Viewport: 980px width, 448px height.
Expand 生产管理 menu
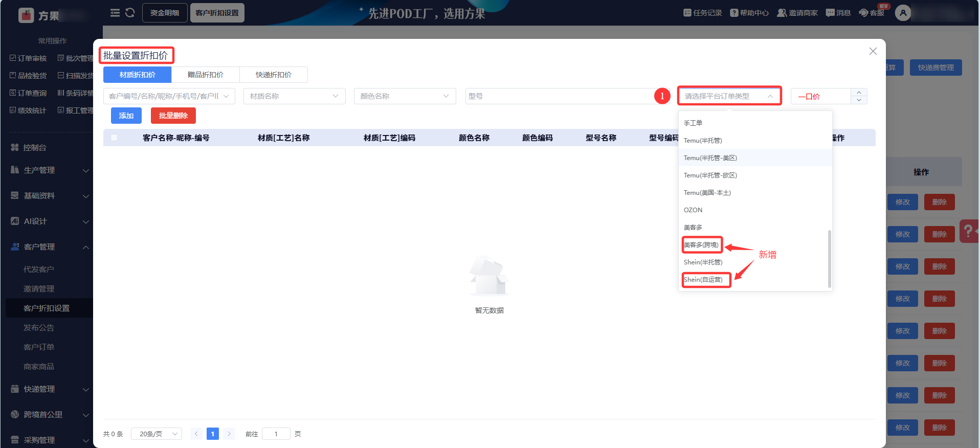[50, 170]
